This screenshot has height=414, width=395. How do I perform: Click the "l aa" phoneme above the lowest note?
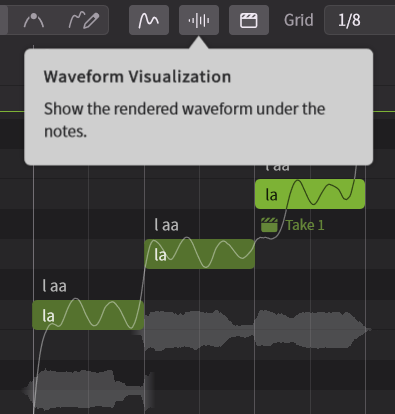click(54, 286)
